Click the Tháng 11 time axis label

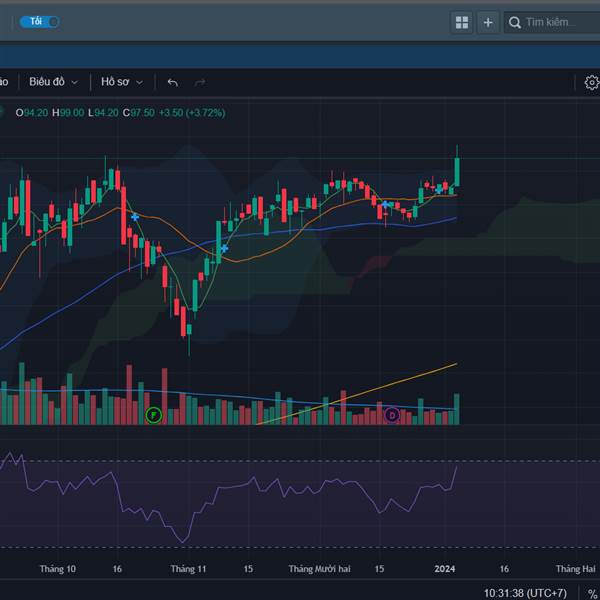pos(188,569)
